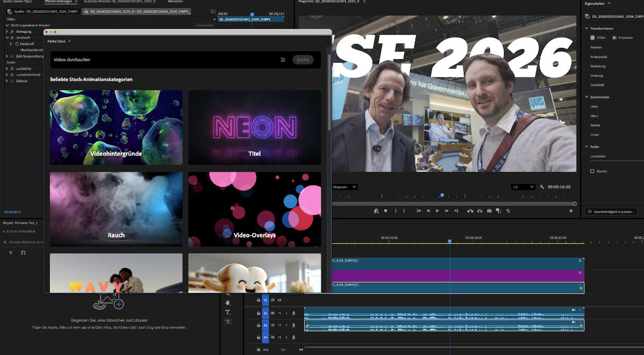Switch to the Effekteinstellungen tab
The image size is (644, 355).
[x=58, y=2]
